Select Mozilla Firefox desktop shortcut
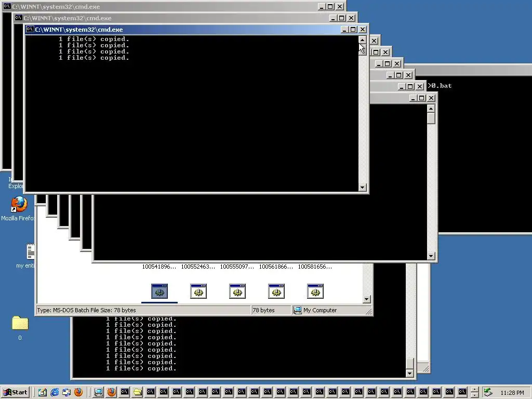This screenshot has height=399, width=532. [18, 208]
